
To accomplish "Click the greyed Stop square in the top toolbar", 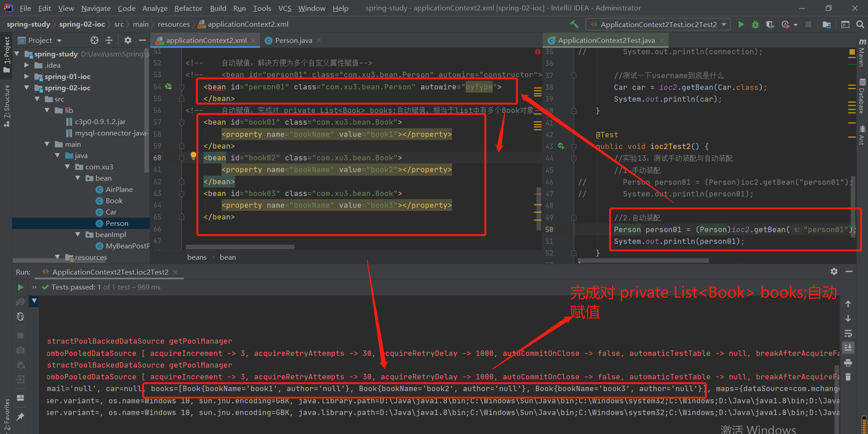I will (808, 24).
